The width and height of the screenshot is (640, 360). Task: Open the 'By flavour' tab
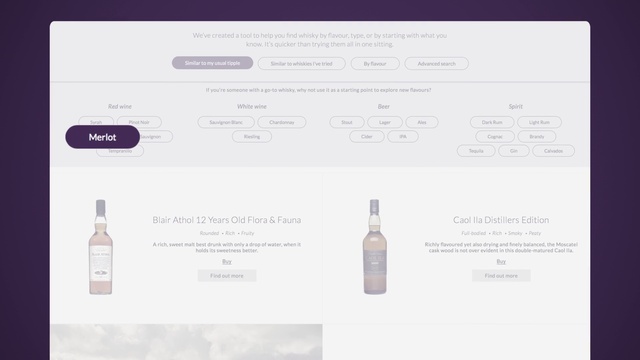pos(375,63)
